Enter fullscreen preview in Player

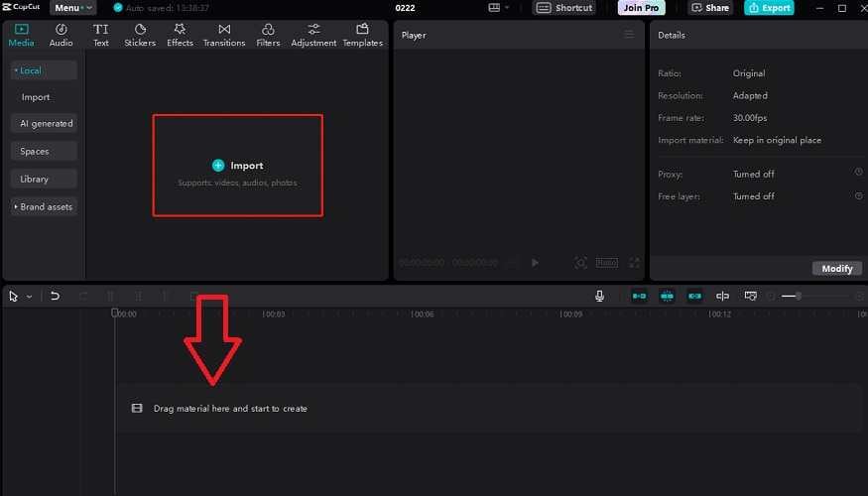coord(634,263)
